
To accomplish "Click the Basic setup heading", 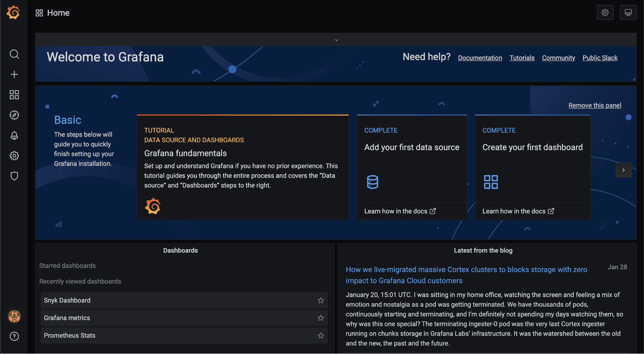I will point(68,120).
